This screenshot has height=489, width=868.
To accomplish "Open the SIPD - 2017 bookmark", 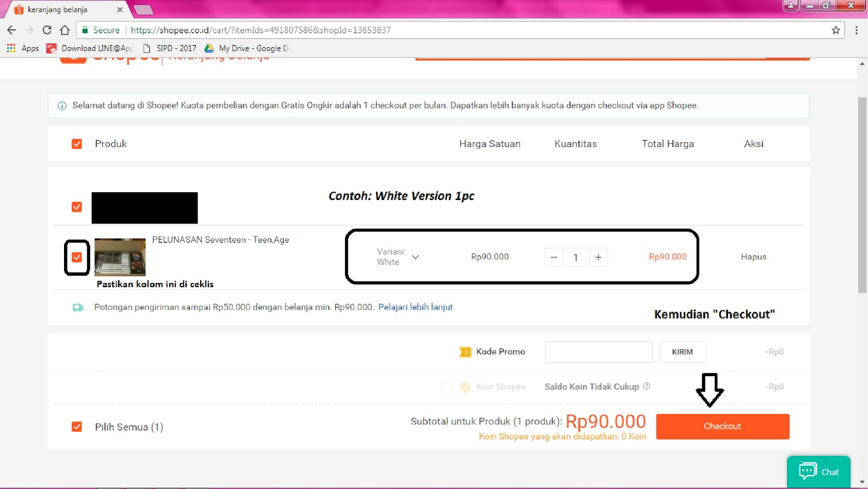I will pyautogui.click(x=170, y=48).
